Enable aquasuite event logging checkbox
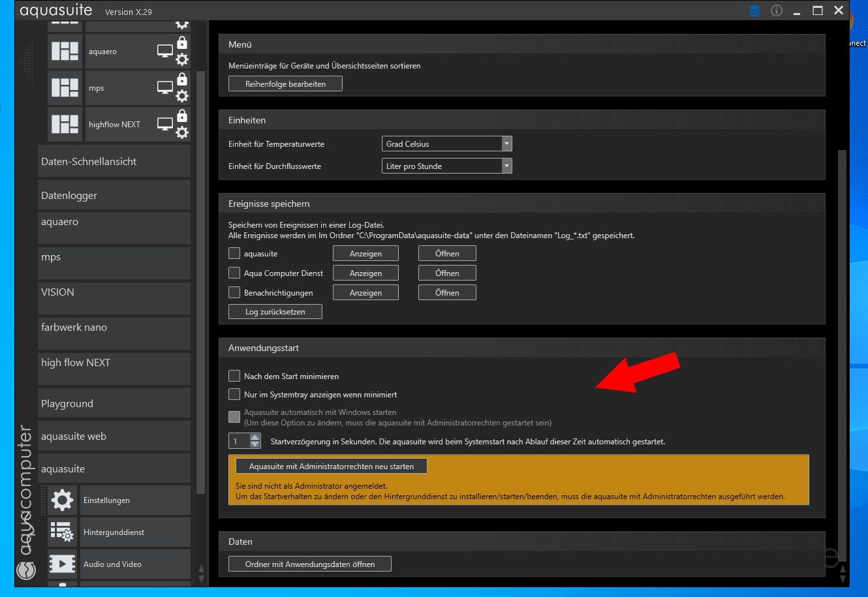 pos(234,253)
